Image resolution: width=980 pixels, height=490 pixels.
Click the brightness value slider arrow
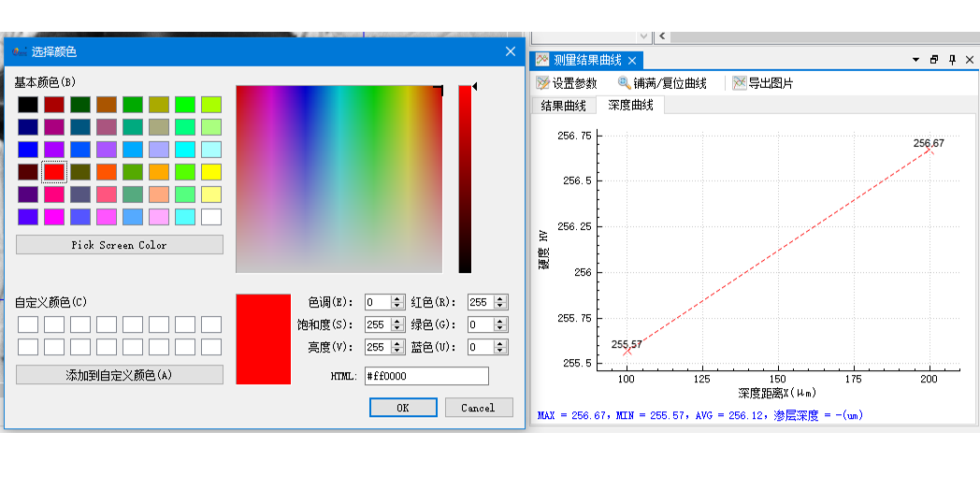coord(474,87)
